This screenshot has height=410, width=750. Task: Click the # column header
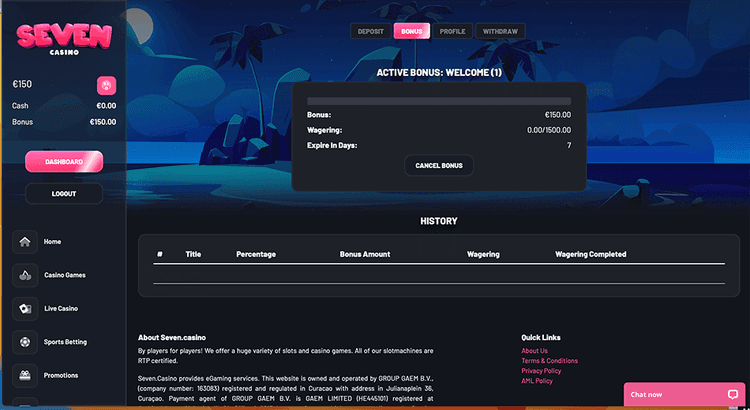coord(160,254)
